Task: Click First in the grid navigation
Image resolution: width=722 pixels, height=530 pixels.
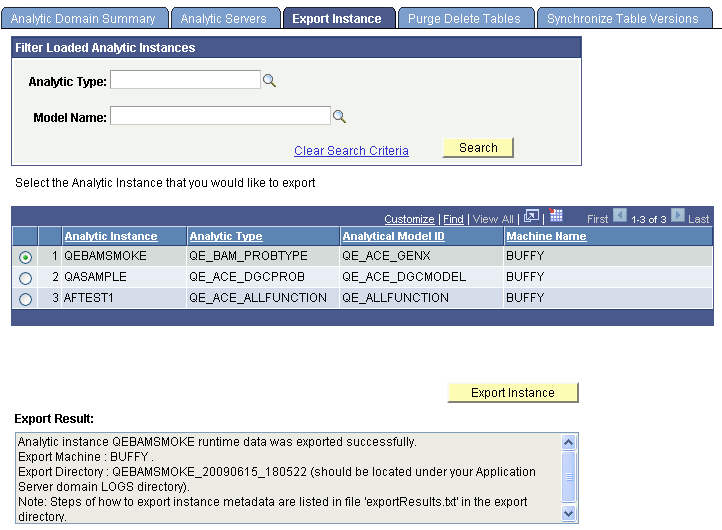Action: point(597,219)
